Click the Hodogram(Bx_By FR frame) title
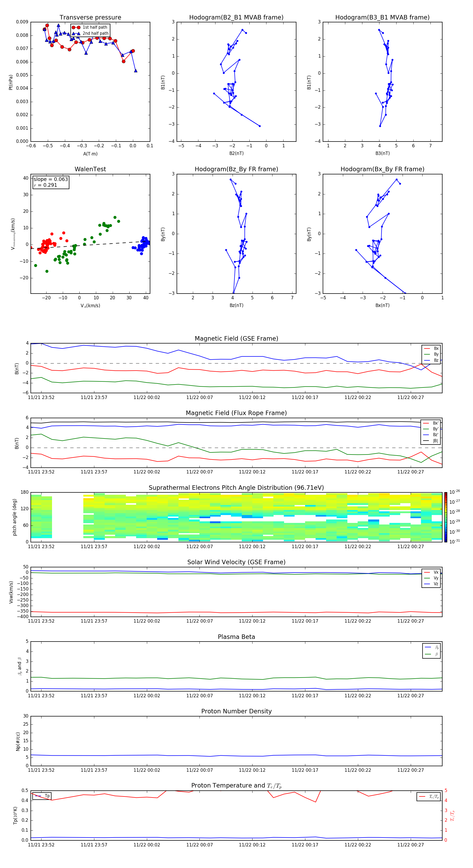The height and width of the screenshot is (868, 473). [382, 169]
